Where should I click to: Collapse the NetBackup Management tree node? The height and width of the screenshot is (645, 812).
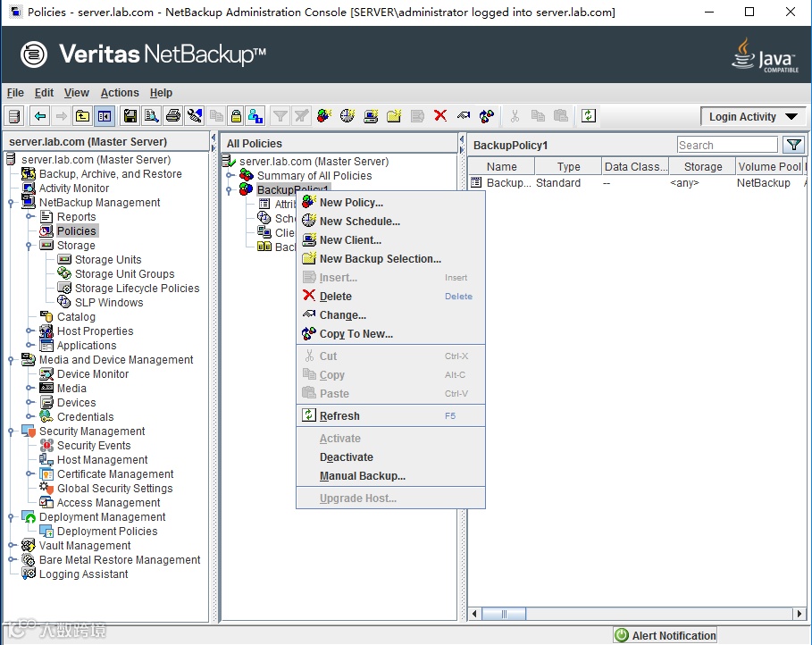11,203
